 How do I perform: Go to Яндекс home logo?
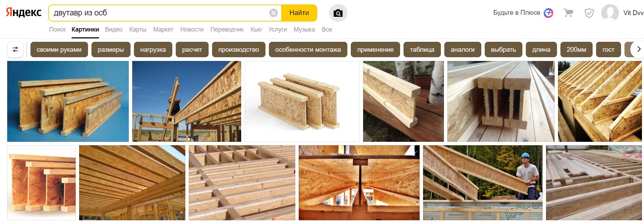24,13
